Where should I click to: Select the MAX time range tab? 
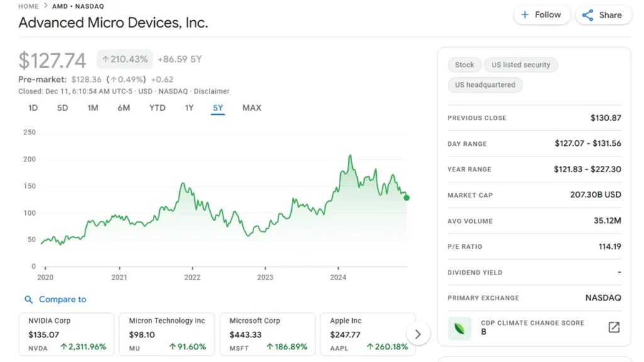[252, 108]
